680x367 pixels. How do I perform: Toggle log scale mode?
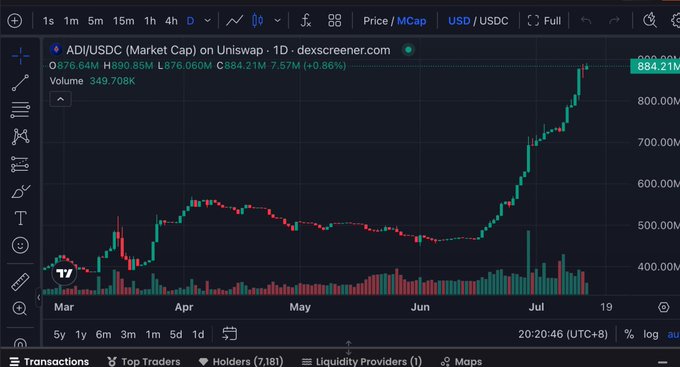(x=651, y=334)
